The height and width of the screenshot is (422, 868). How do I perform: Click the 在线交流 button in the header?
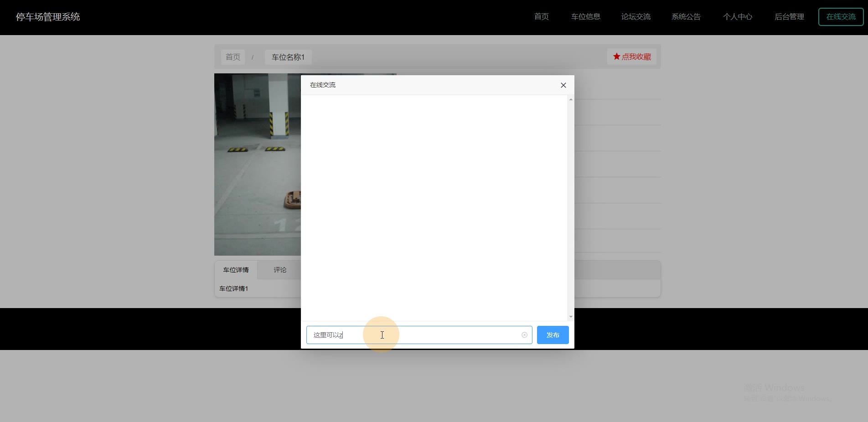[x=841, y=17]
